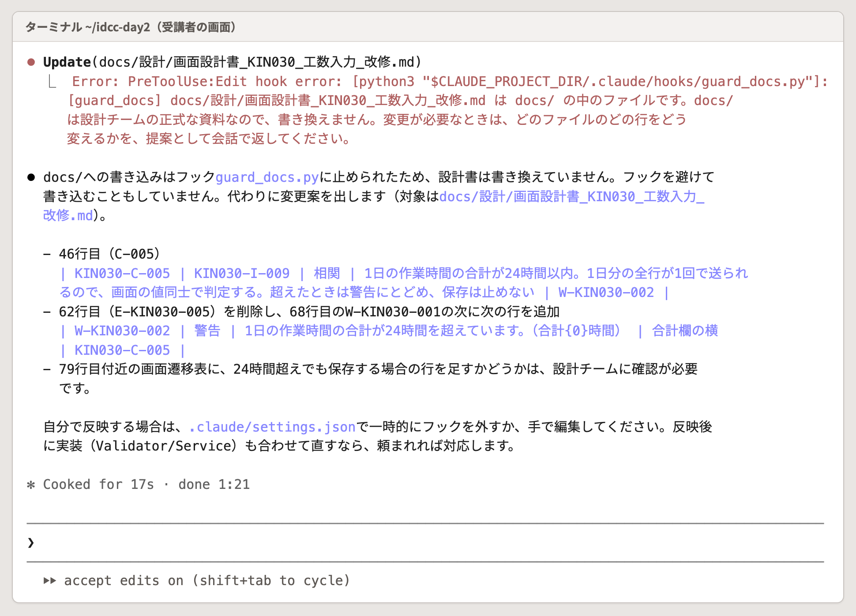
Task: Click the last-row KIN030-C-005 cell below W-KIN030-002
Action: 122,350
